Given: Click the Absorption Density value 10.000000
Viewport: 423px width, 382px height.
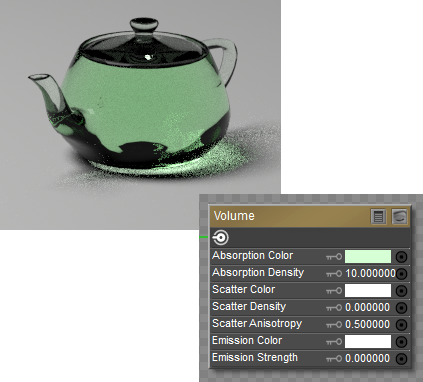Looking at the screenshot, I should [370, 274].
